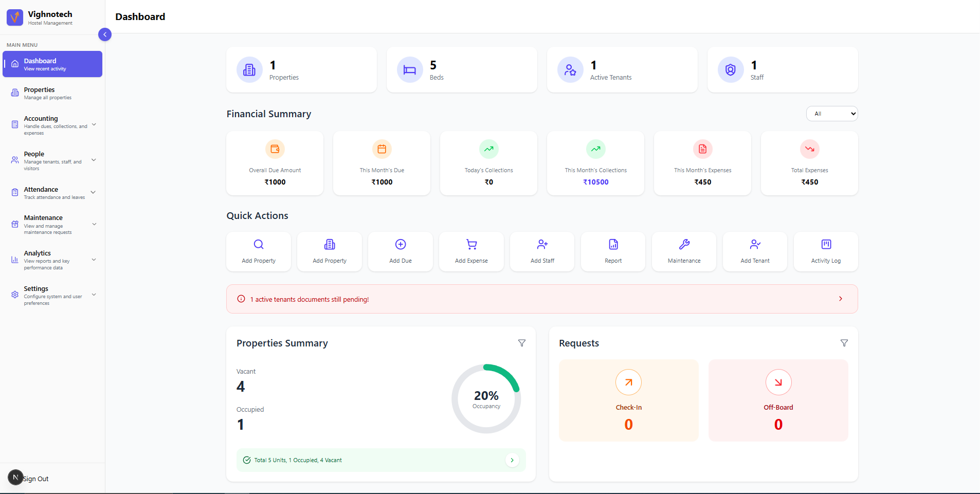The image size is (980, 494).
Task: Select the Maintenance wrench icon
Action: (684, 244)
